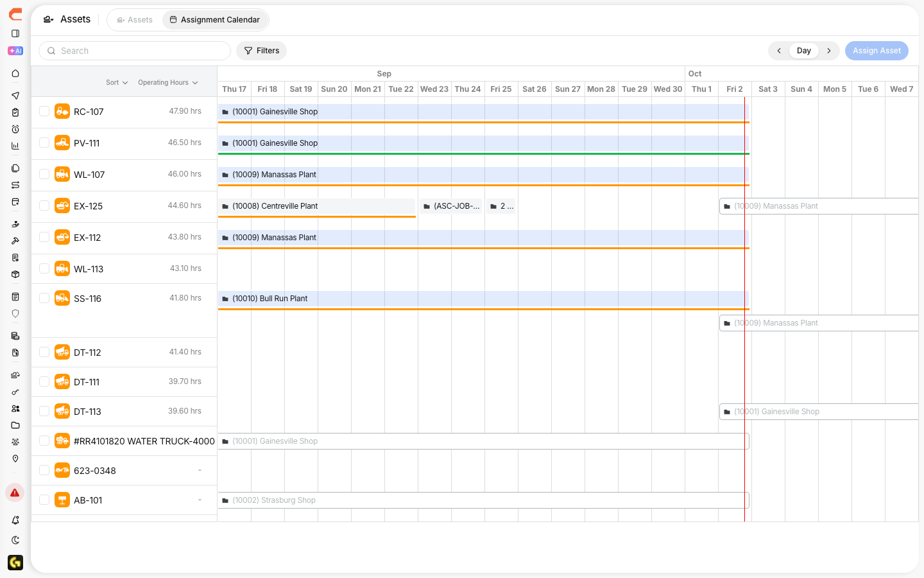Open the Day view selector
The width and height of the screenshot is (924, 578).
(804, 51)
